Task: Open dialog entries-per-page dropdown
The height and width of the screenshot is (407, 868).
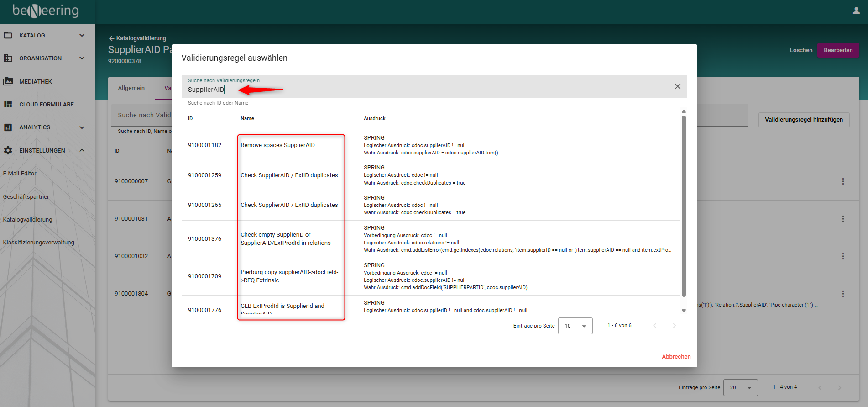Action: click(575, 326)
